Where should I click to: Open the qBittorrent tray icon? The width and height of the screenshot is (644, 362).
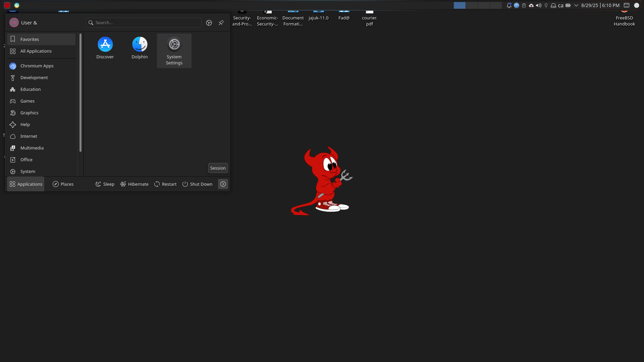pos(517,5)
